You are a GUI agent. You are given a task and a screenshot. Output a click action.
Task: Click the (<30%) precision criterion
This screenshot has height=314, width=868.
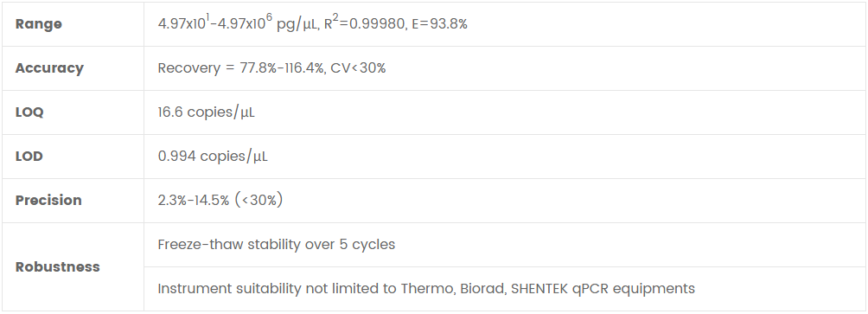point(259,201)
